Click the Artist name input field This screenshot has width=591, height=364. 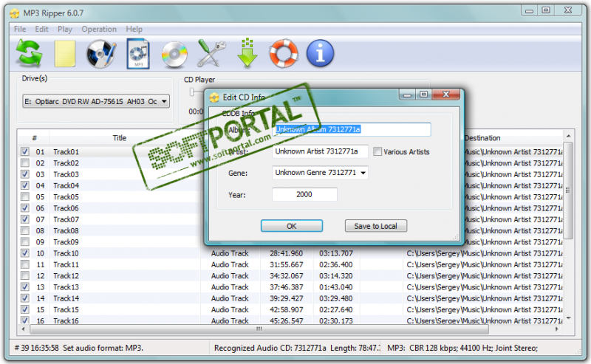tap(320, 151)
